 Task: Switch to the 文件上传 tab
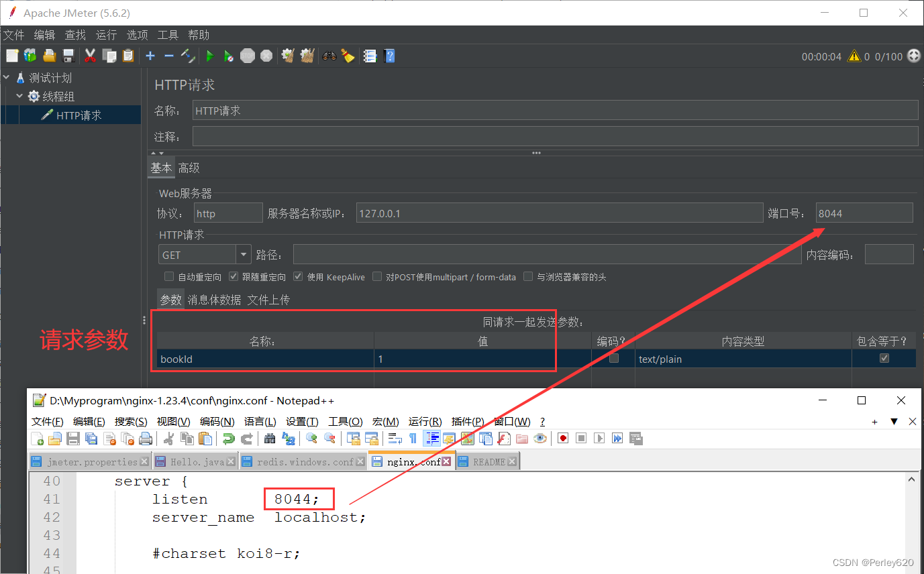[268, 300]
